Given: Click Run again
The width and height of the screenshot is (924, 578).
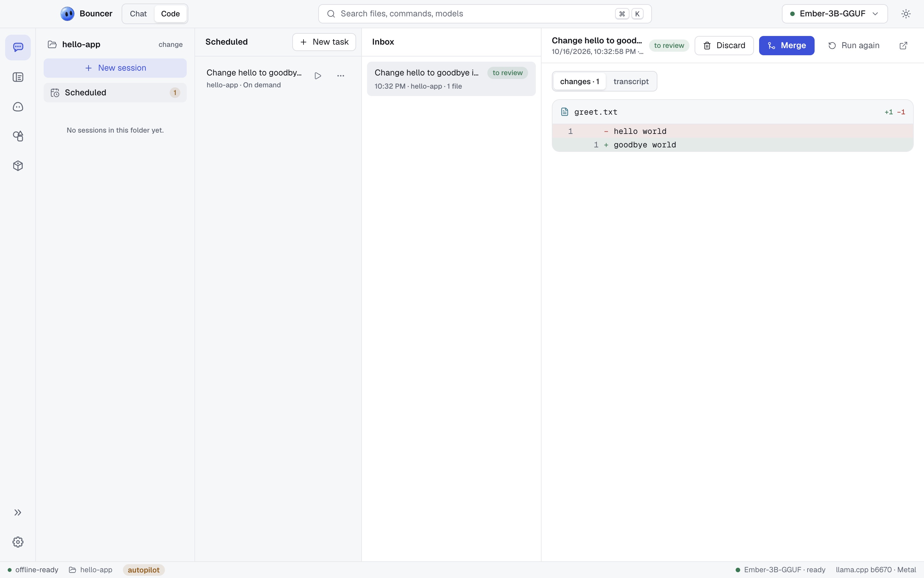Looking at the screenshot, I should point(854,46).
